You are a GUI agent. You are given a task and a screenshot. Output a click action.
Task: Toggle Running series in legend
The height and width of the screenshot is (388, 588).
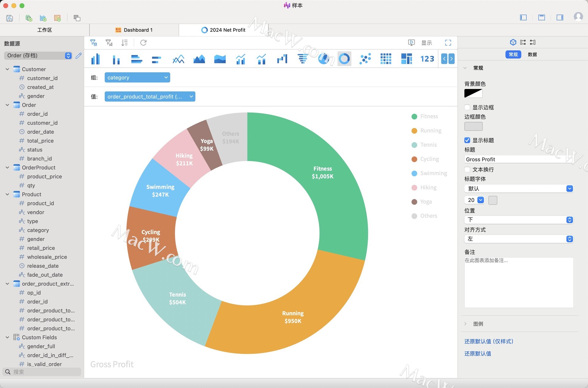point(426,131)
